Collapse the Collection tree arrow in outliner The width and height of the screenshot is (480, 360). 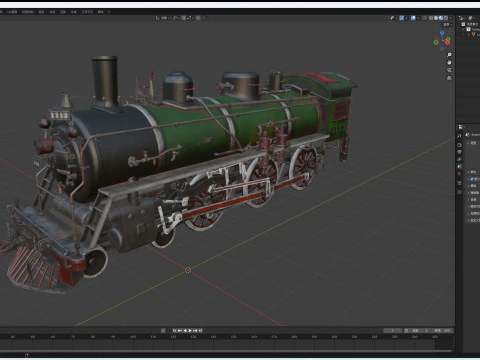click(x=463, y=29)
